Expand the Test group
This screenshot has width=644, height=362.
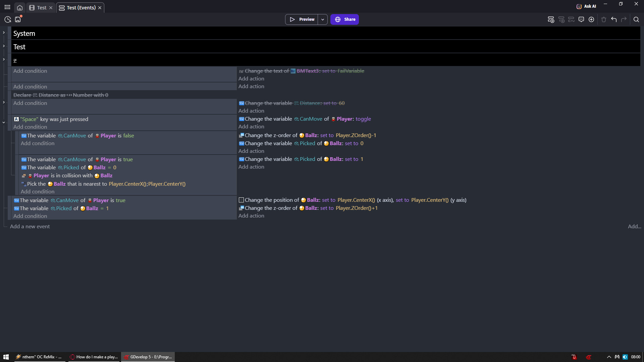pos(4,46)
